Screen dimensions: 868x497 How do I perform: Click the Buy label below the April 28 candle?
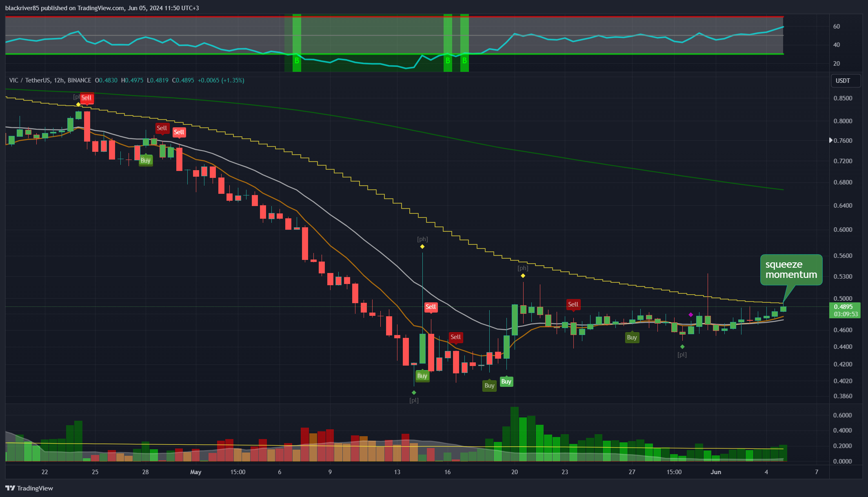pyautogui.click(x=146, y=160)
